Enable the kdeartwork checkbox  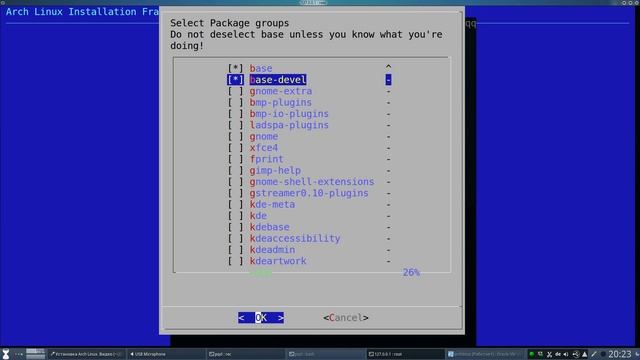235,261
